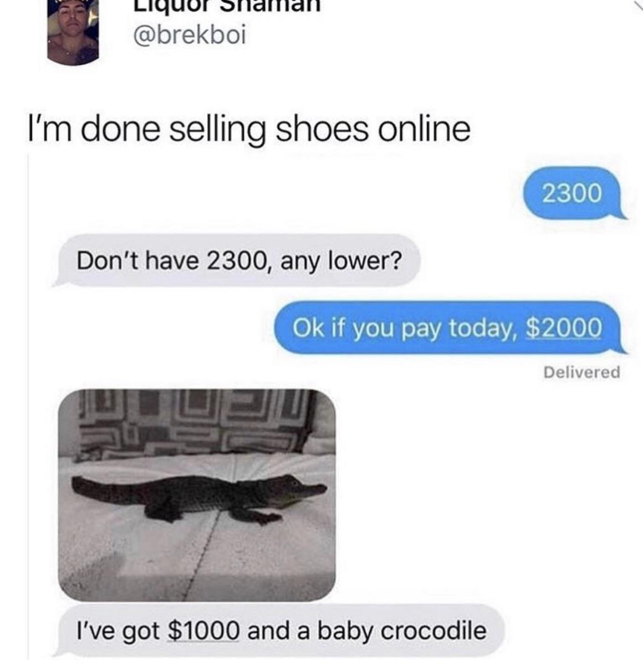Tap the blue 2300 message bubble
Viewport: 643px width, 672px height.
pyautogui.click(x=573, y=193)
